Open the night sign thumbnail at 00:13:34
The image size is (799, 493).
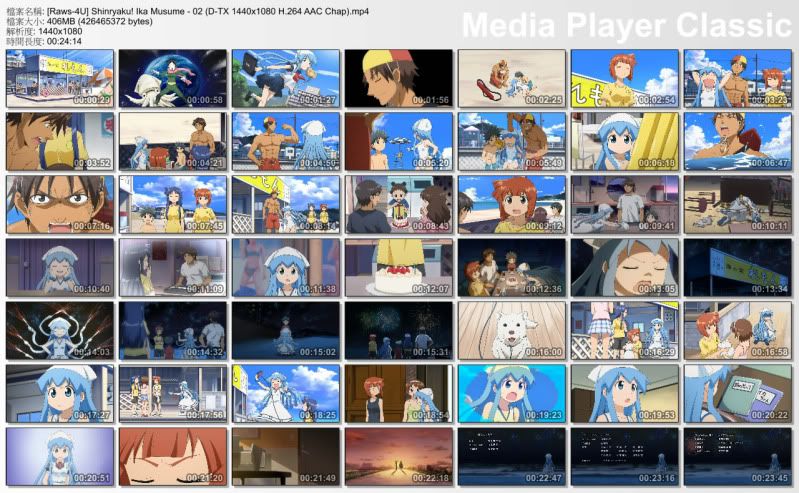(x=738, y=267)
